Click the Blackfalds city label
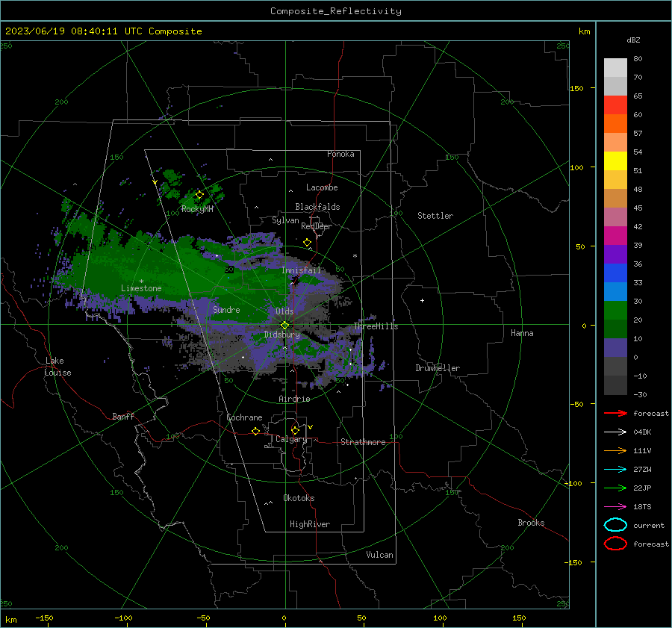 (317, 207)
